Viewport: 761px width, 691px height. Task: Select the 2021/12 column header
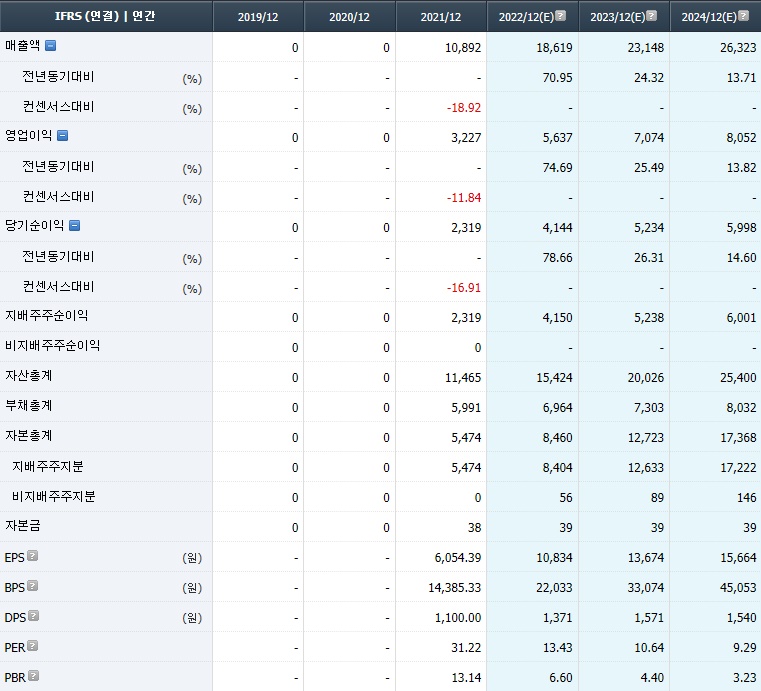pos(441,17)
